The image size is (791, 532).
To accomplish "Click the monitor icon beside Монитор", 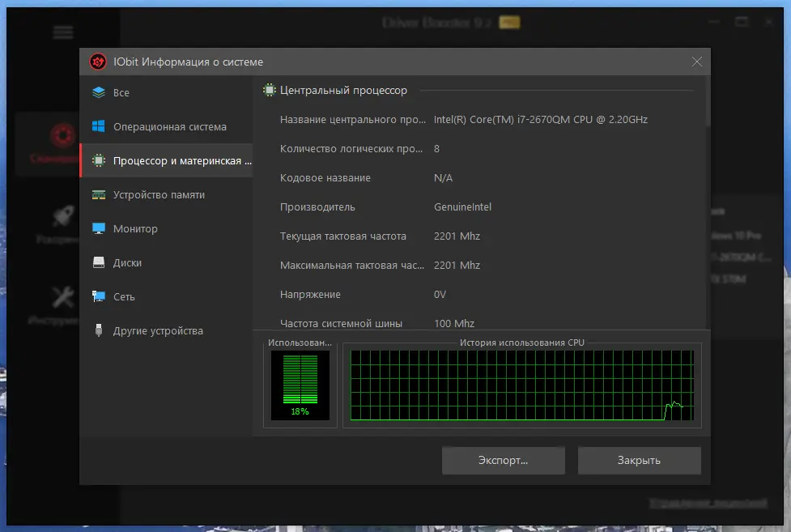I will point(99,228).
